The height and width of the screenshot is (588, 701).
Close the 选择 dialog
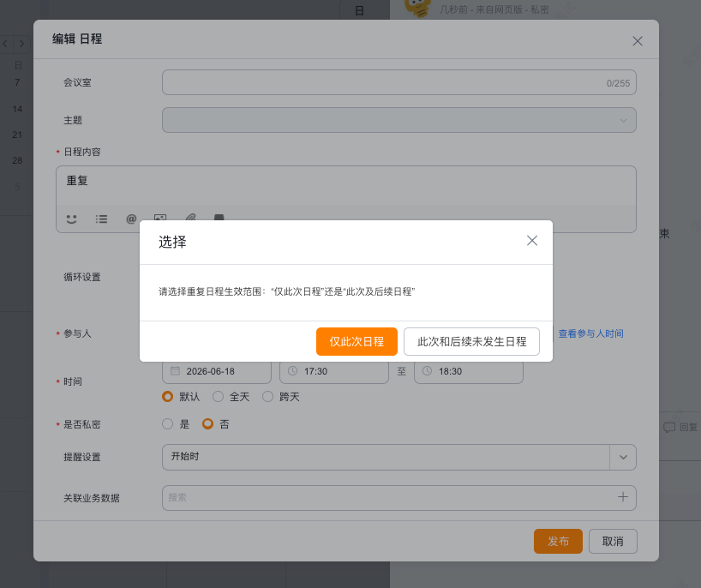click(x=532, y=241)
